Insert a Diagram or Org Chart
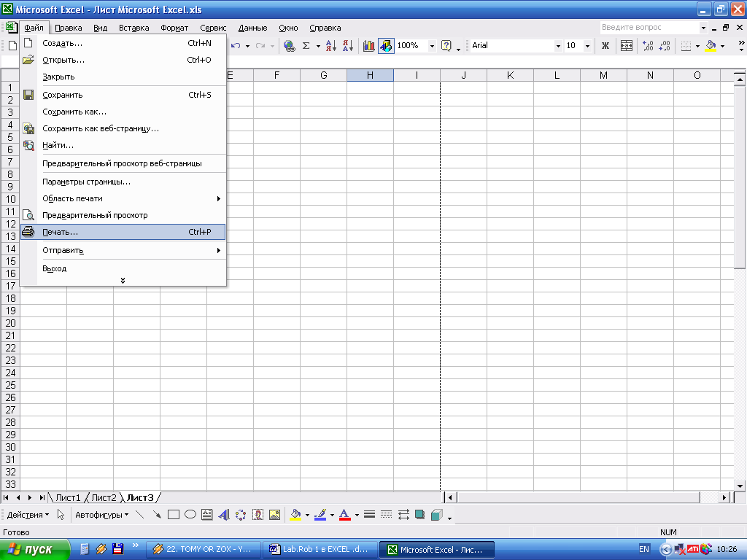This screenshot has height=560, width=747. click(241, 514)
